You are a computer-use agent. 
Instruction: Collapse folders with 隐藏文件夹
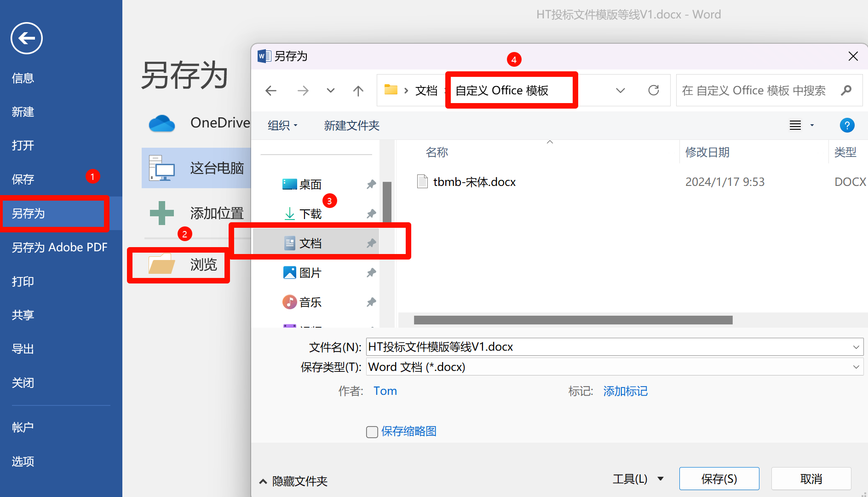[x=293, y=481]
